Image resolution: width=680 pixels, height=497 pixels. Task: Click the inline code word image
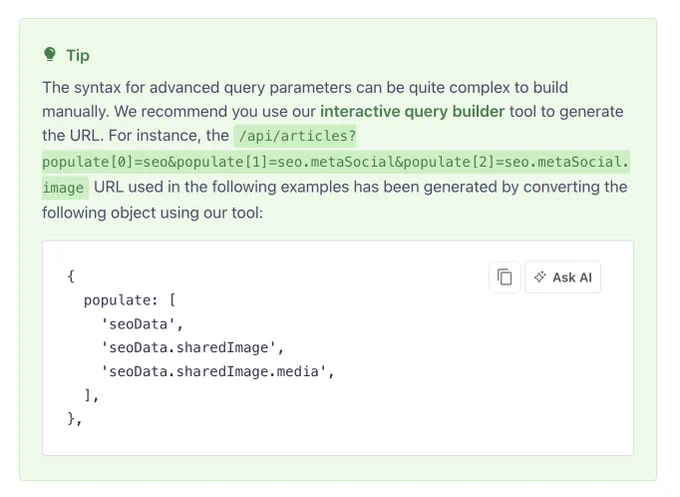pos(63,188)
